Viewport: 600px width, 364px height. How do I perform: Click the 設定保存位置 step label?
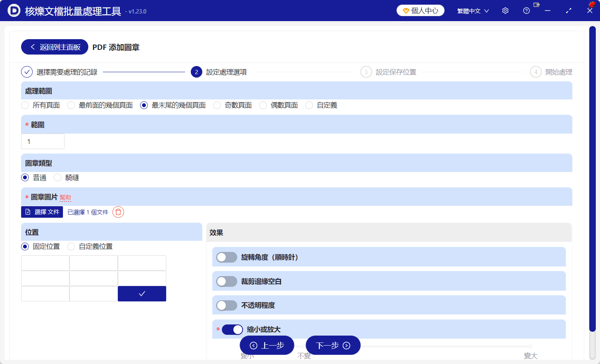pyautogui.click(x=396, y=72)
